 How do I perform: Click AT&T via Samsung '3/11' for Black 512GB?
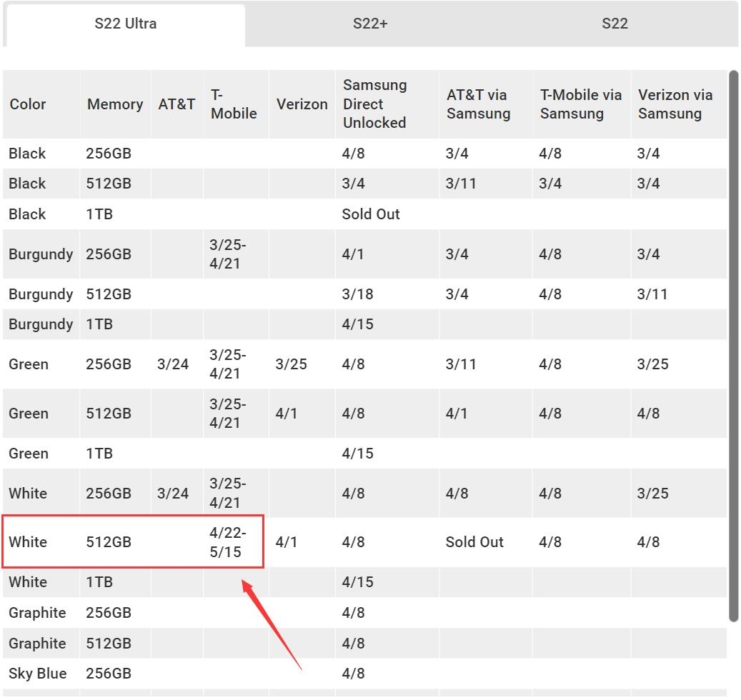click(461, 184)
